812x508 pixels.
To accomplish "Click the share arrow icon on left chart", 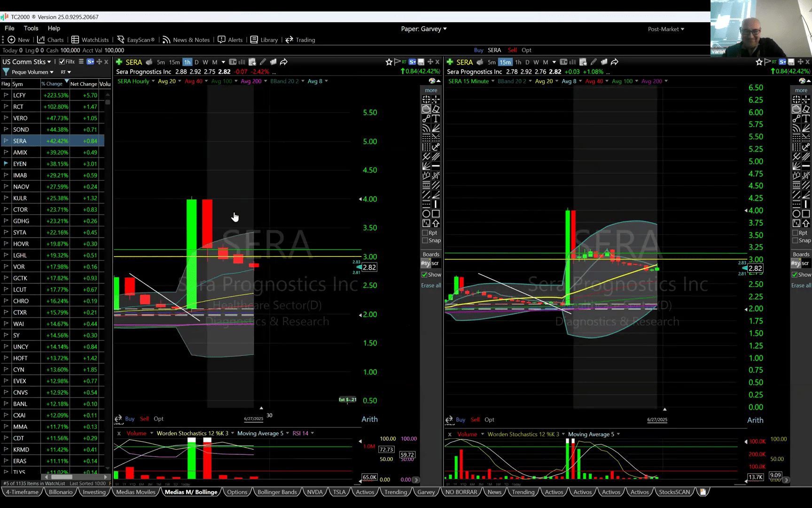I will pos(283,62).
